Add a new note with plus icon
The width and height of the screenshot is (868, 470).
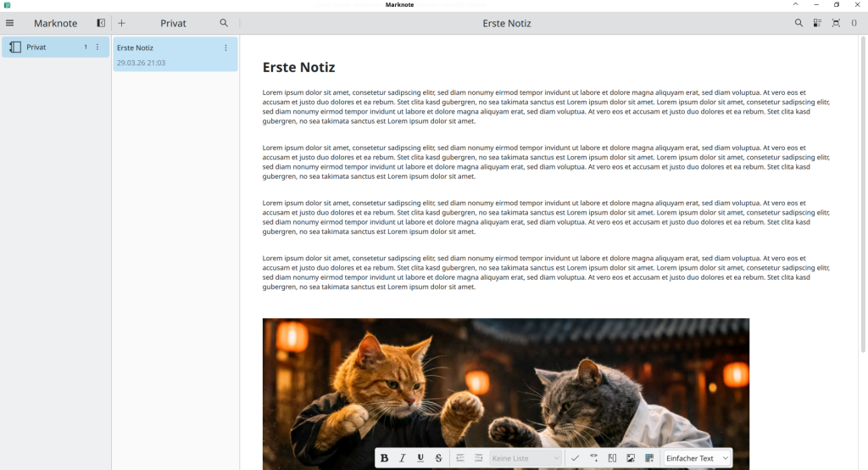pos(121,23)
